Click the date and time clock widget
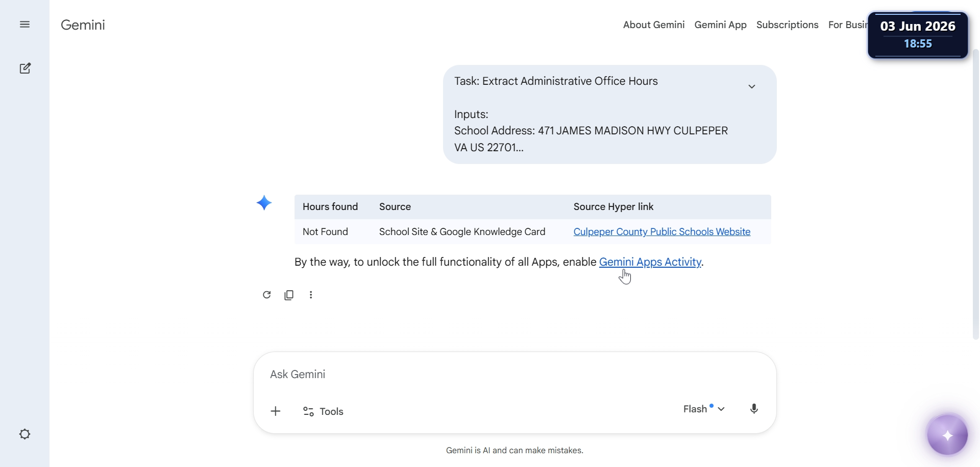 coord(918,35)
